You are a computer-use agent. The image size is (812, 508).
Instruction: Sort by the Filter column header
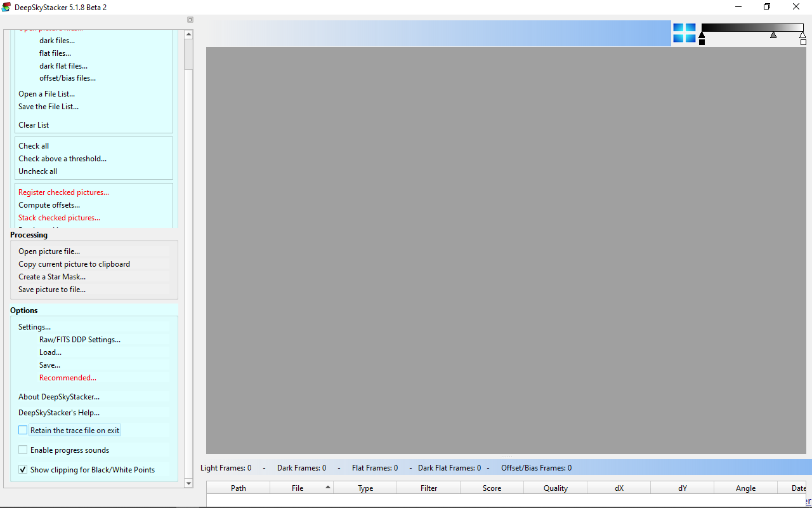click(x=429, y=488)
